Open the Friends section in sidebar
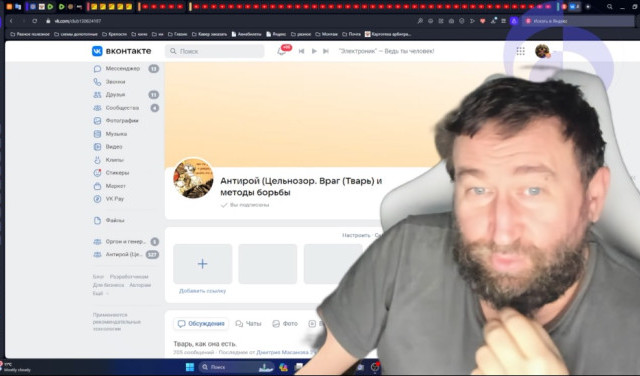The image size is (640, 376). click(115, 95)
